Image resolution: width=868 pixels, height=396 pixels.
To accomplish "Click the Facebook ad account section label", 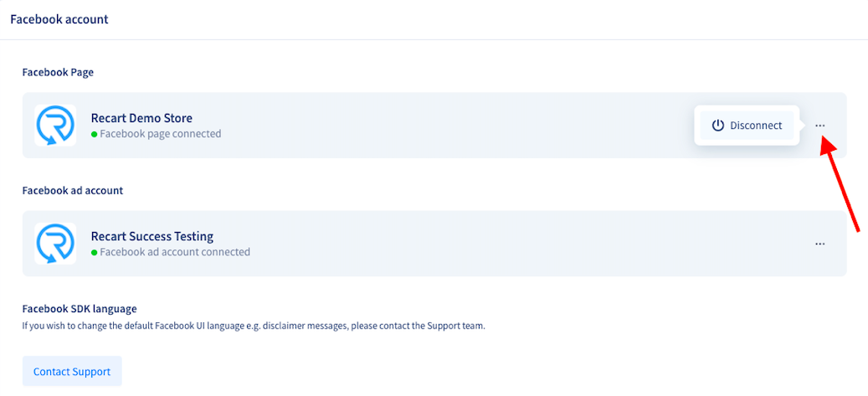I will (73, 191).
